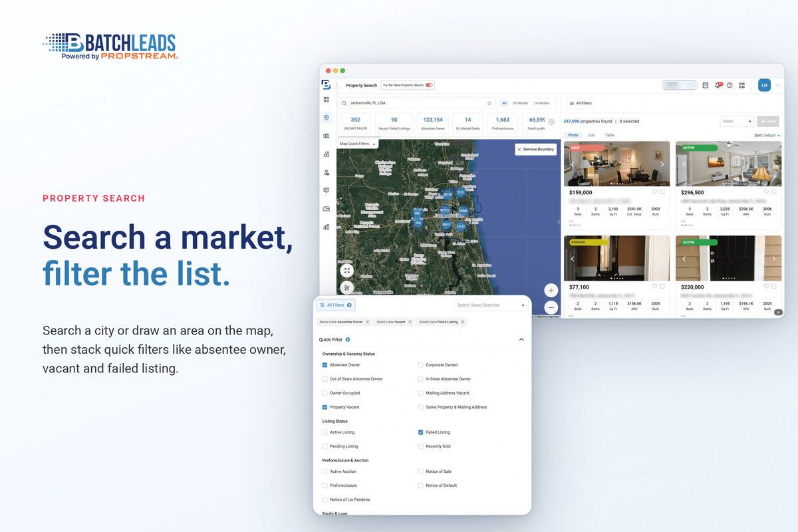Clear the Jacksonville search field
Viewport: 798px width, 532px height.
coord(489,103)
